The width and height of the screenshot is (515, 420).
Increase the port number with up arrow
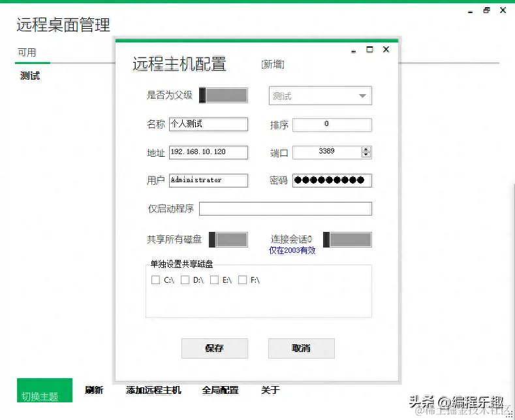(x=366, y=150)
